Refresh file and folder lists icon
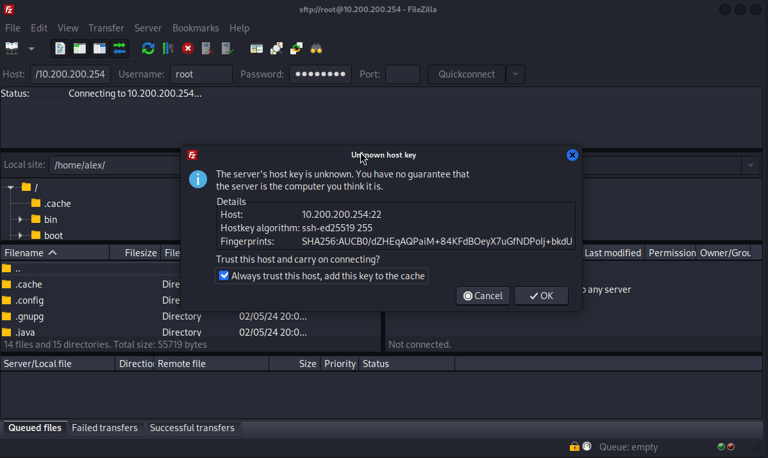The image size is (768, 458). pos(148,48)
